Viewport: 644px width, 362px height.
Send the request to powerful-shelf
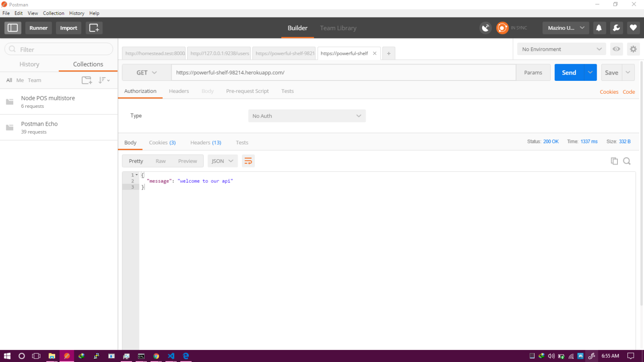click(569, 72)
